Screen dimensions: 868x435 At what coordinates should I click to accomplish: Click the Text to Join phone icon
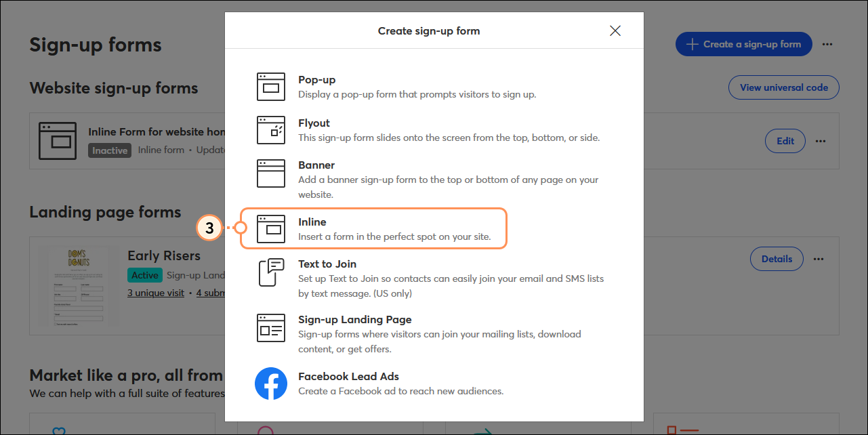pos(271,272)
